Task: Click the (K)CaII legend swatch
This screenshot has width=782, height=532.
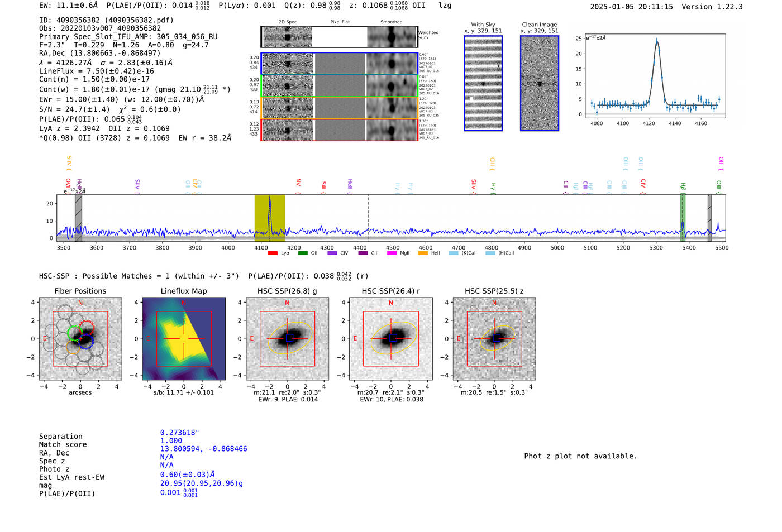Action: click(453, 253)
